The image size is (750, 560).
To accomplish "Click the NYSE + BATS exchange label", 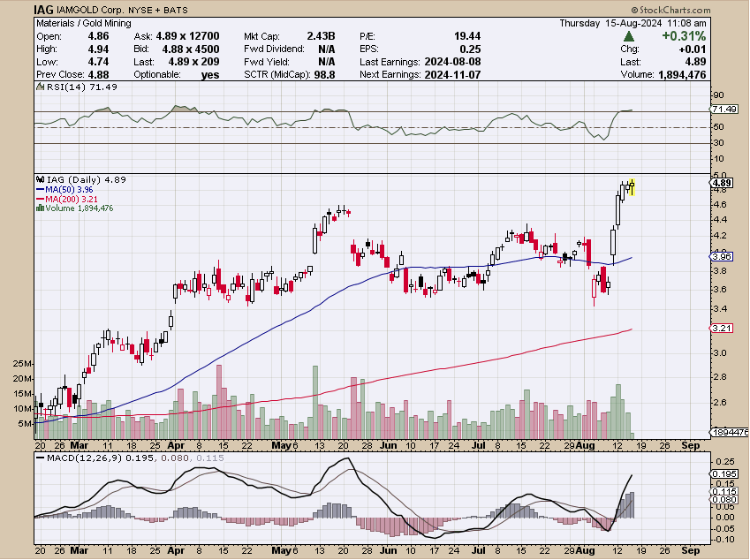I will coord(158,10).
